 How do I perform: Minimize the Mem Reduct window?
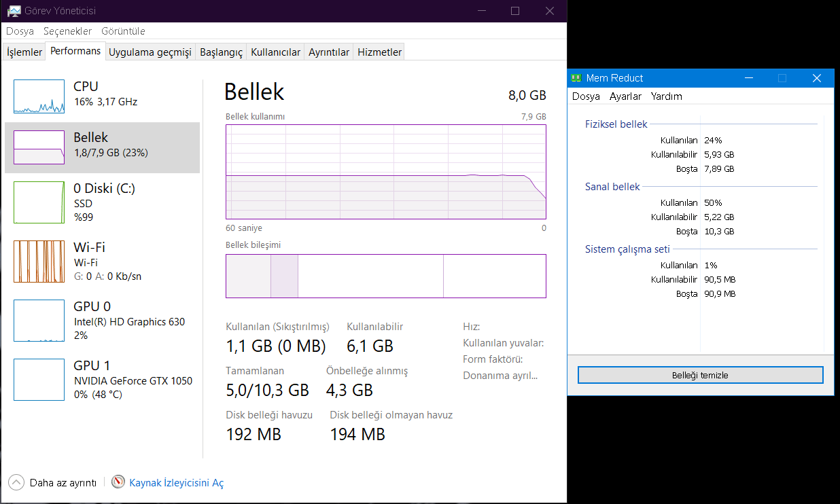pos(749,78)
